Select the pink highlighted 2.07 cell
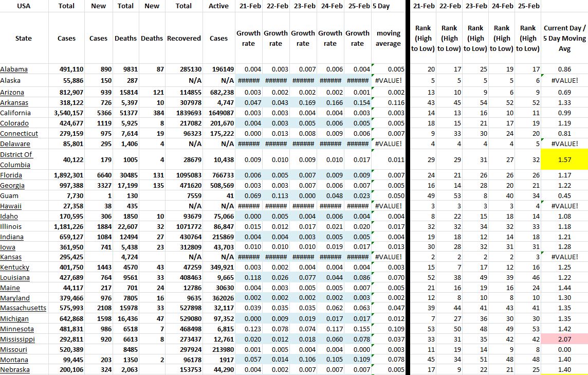 pyautogui.click(x=564, y=340)
